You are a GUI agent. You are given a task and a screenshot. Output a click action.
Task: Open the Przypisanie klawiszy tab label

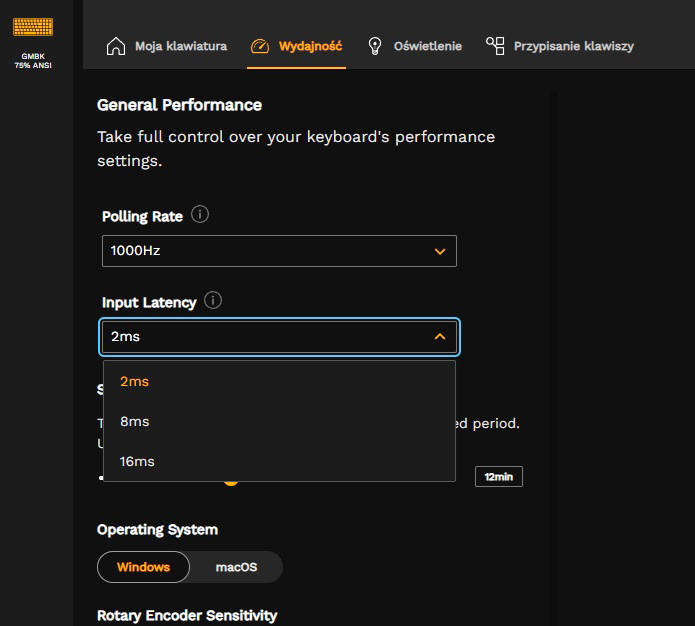click(x=573, y=46)
